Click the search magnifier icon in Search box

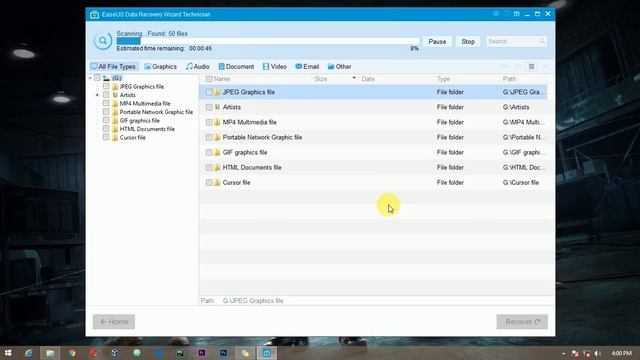pyautogui.click(x=542, y=41)
